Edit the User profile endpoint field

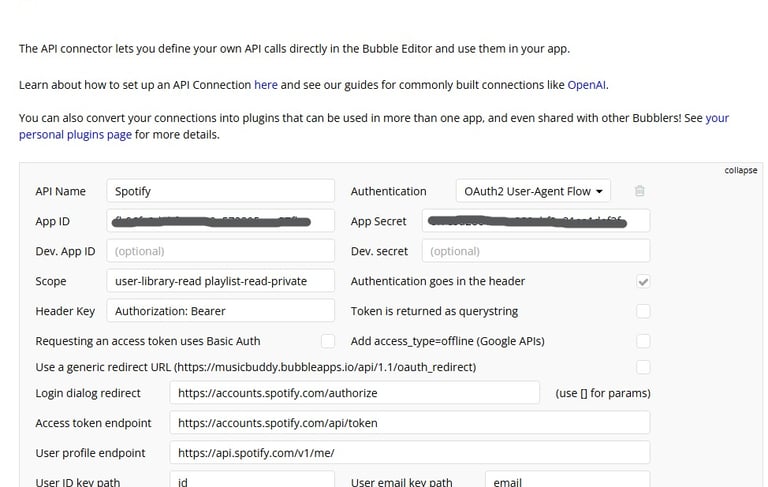(x=410, y=453)
